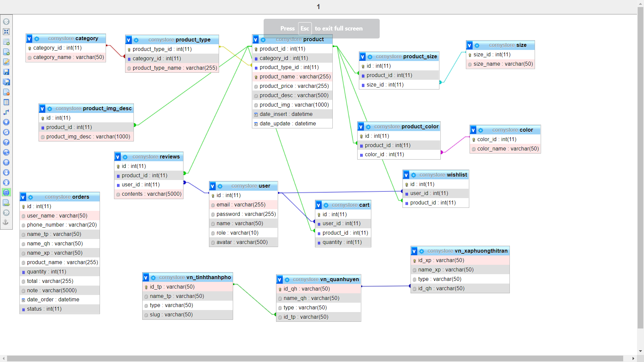Save table positions using the floppy disk icon

click(6, 72)
